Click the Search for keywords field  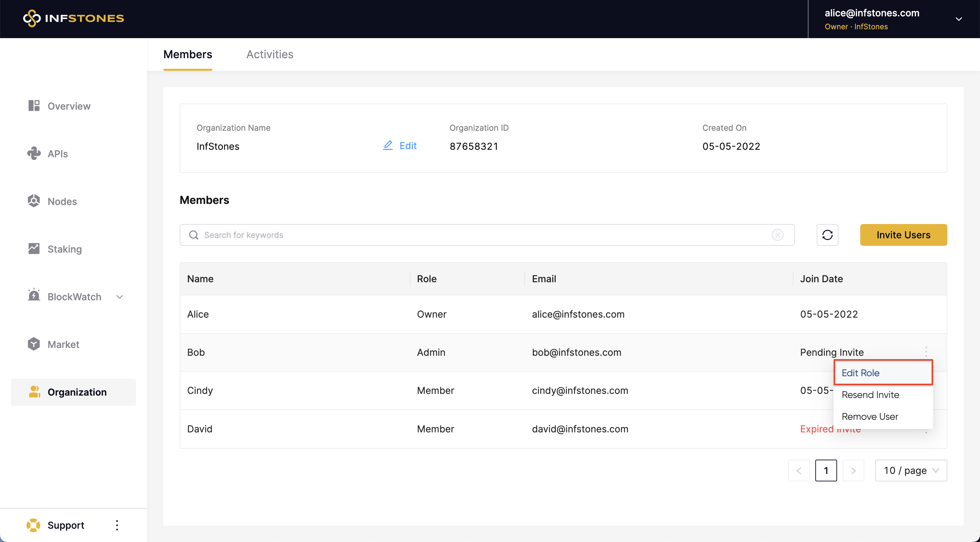(x=483, y=235)
